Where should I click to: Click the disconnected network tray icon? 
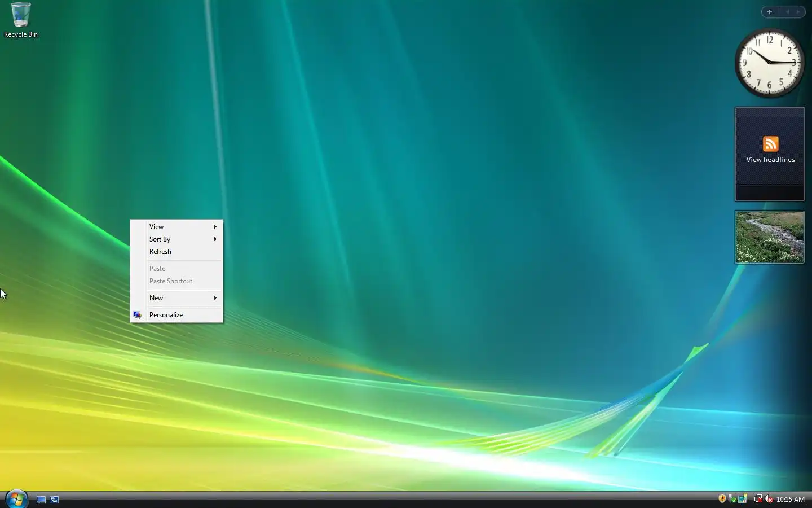click(758, 499)
